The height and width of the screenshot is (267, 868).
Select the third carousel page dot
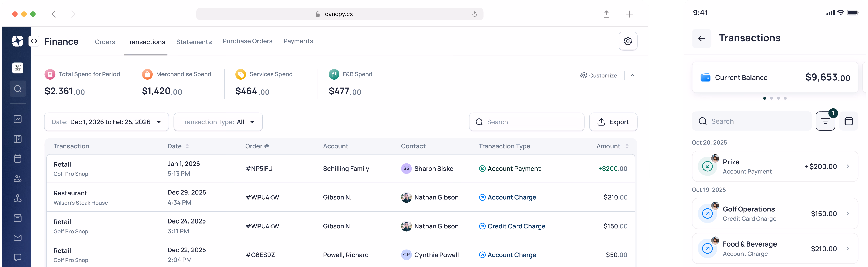click(x=778, y=98)
